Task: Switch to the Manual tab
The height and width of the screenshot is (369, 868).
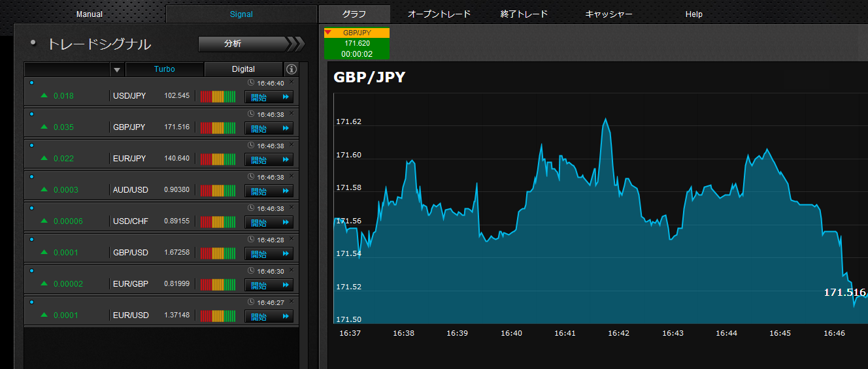Action: click(x=90, y=14)
